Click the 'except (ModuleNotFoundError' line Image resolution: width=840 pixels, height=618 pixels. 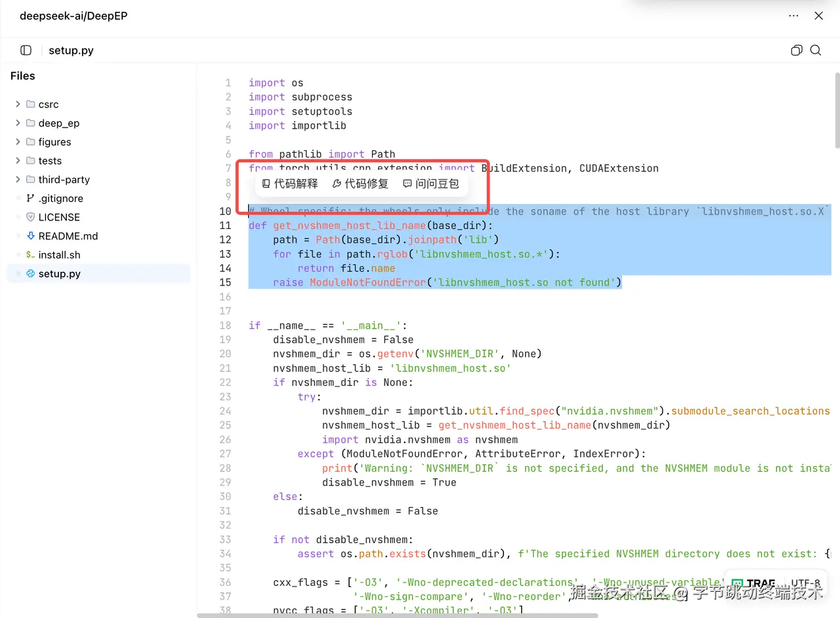click(x=472, y=454)
